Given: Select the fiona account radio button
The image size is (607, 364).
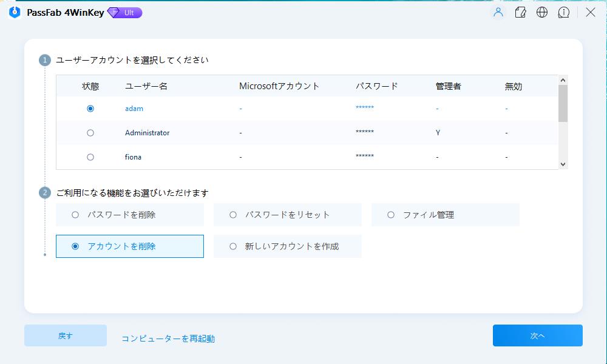Looking at the screenshot, I should (x=90, y=157).
